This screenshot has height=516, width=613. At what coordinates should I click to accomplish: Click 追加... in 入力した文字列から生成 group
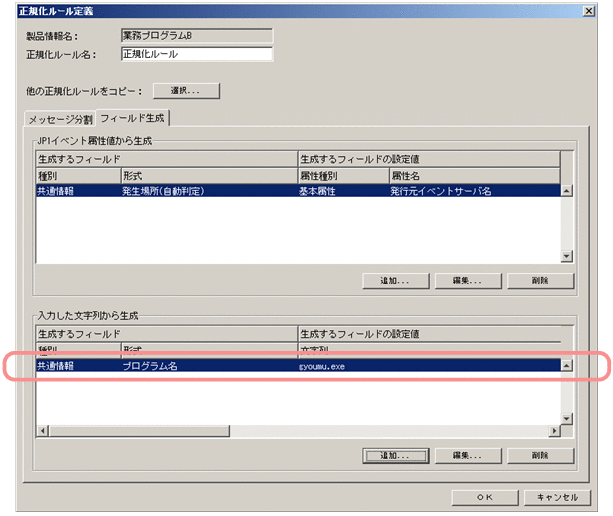(x=395, y=455)
